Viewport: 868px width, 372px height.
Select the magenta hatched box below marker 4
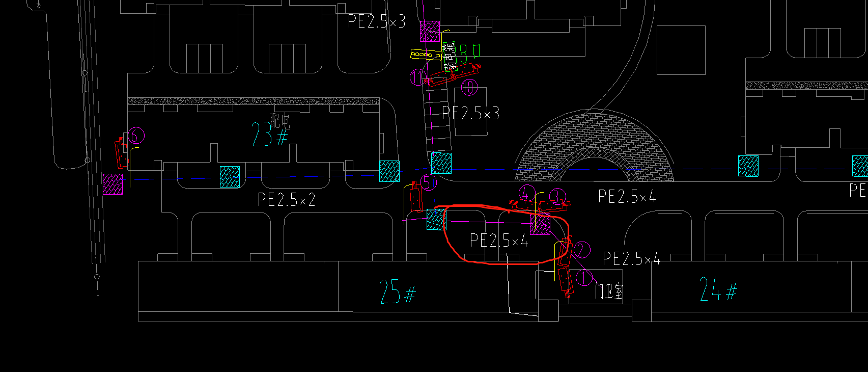point(540,225)
